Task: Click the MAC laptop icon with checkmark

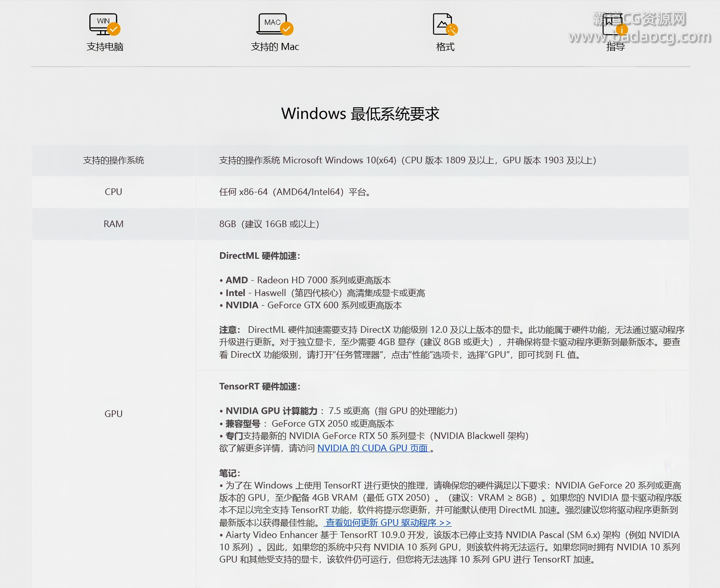Action: pyautogui.click(x=275, y=24)
